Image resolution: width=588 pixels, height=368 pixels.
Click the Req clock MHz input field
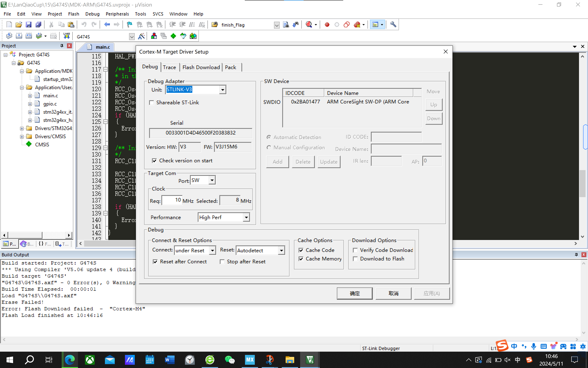(x=172, y=200)
